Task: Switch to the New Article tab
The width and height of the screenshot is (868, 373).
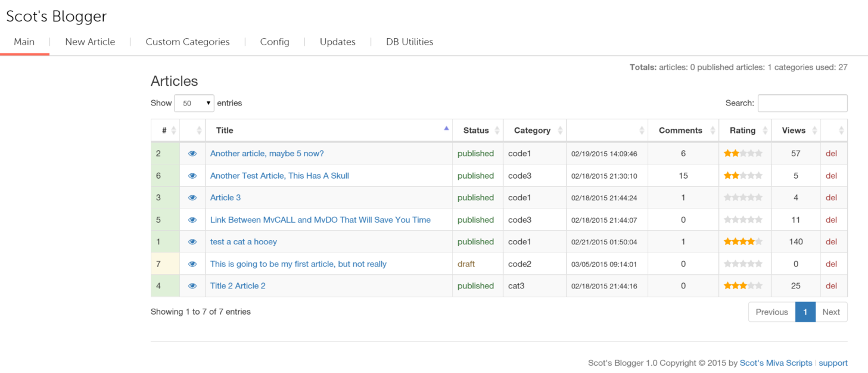Action: pos(90,42)
